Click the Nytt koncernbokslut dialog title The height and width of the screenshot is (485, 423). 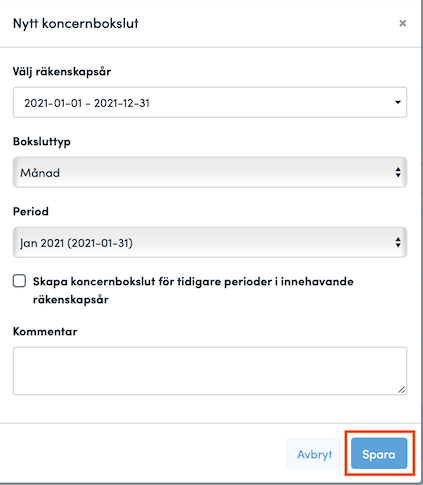pos(76,24)
